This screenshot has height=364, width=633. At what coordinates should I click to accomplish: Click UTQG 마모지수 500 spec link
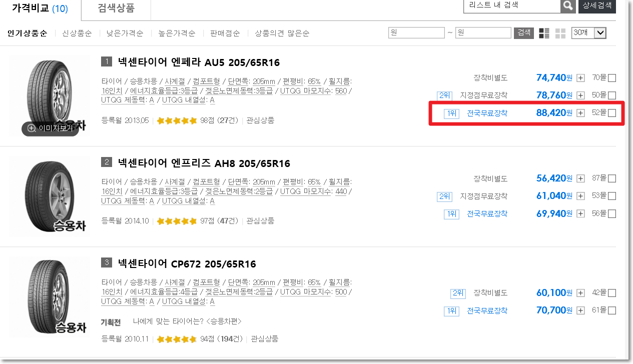[314, 292]
